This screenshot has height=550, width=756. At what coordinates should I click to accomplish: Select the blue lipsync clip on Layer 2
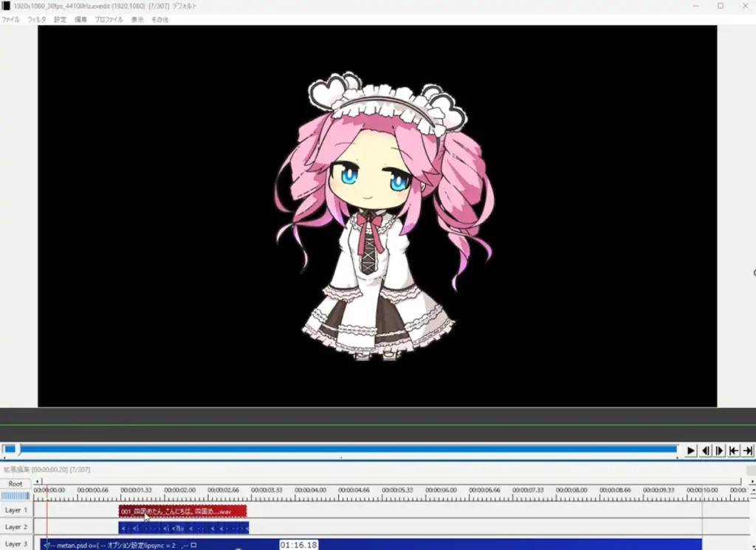tap(184, 528)
